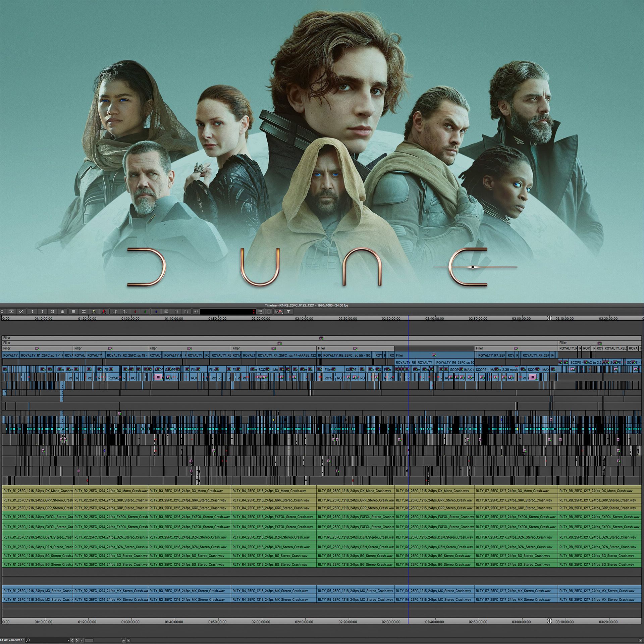Click the Extract (red arrow) edit button
Image resolution: width=644 pixels, height=644 pixels.
click(x=104, y=312)
